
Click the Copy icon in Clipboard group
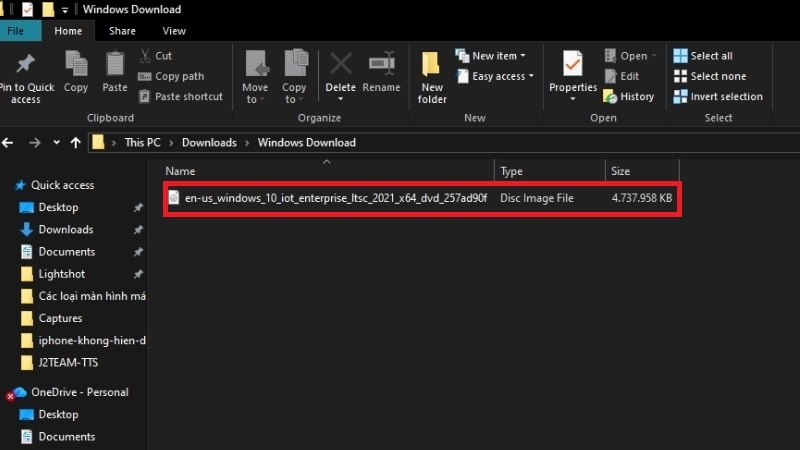(x=76, y=65)
